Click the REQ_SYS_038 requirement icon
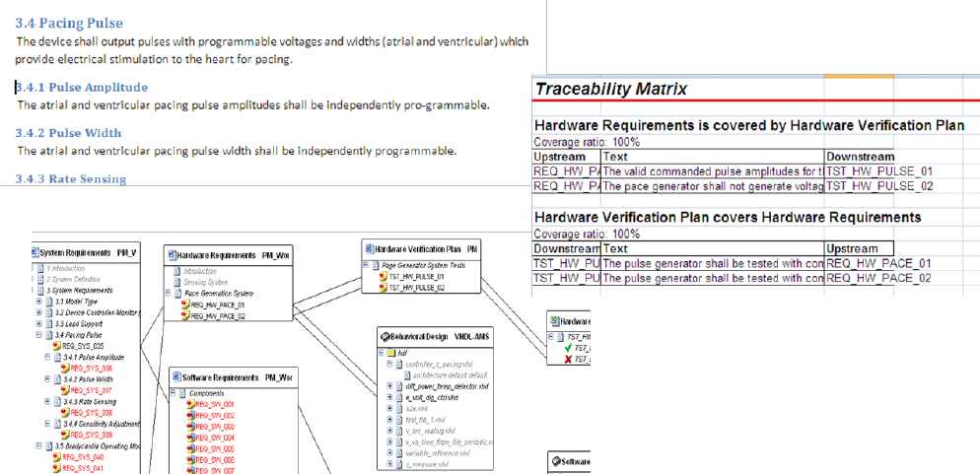Image resolution: width=980 pixels, height=474 pixels. tap(66, 412)
